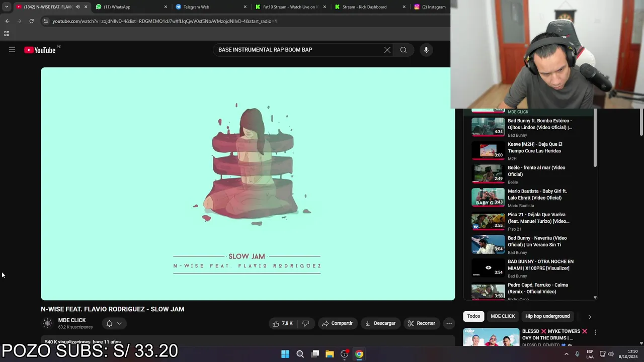The image size is (644, 362).
Task: Click the notification bell for MDE CLICK
Action: coord(109,323)
